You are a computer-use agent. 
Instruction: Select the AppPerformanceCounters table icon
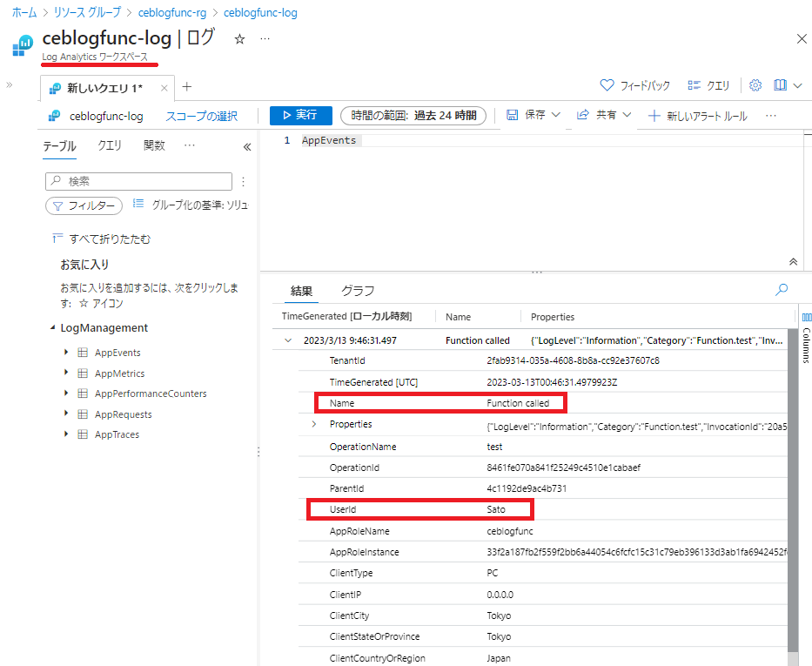point(83,394)
